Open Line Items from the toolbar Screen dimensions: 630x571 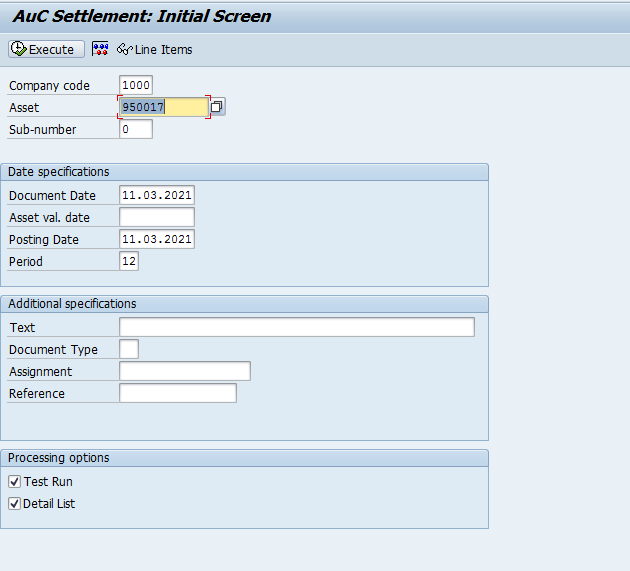pos(155,49)
